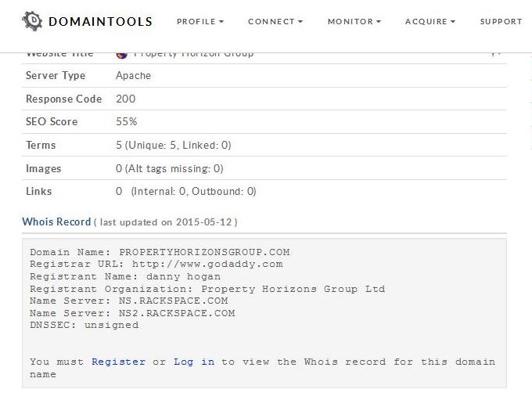Open the Monitor dropdown menu
The image size is (532, 407).
[x=354, y=21]
